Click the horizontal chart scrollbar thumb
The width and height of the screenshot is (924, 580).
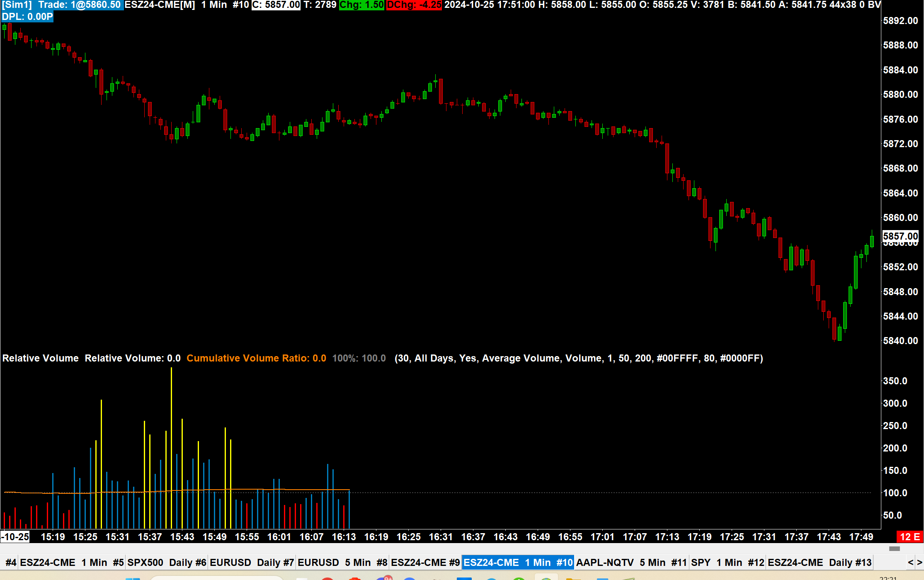894,548
